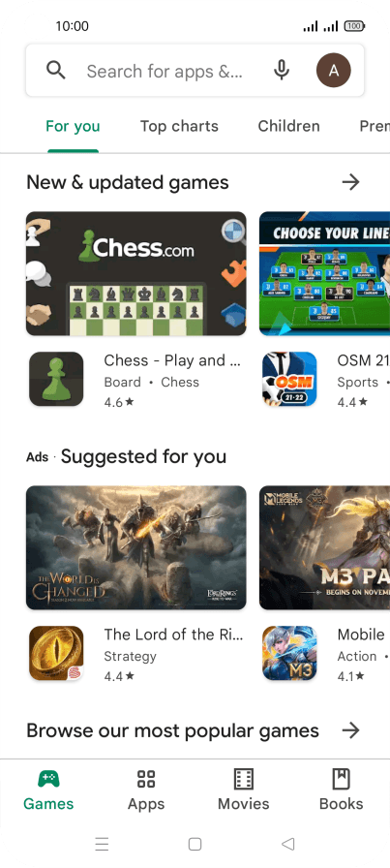
Task: Tap the search magnifier icon
Action: (56, 71)
